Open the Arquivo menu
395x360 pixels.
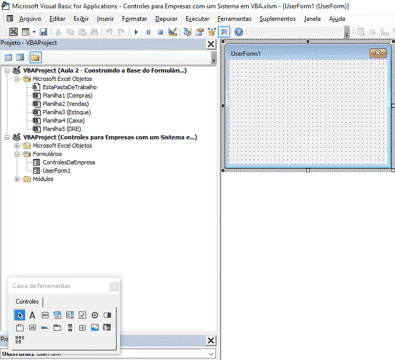(x=30, y=19)
